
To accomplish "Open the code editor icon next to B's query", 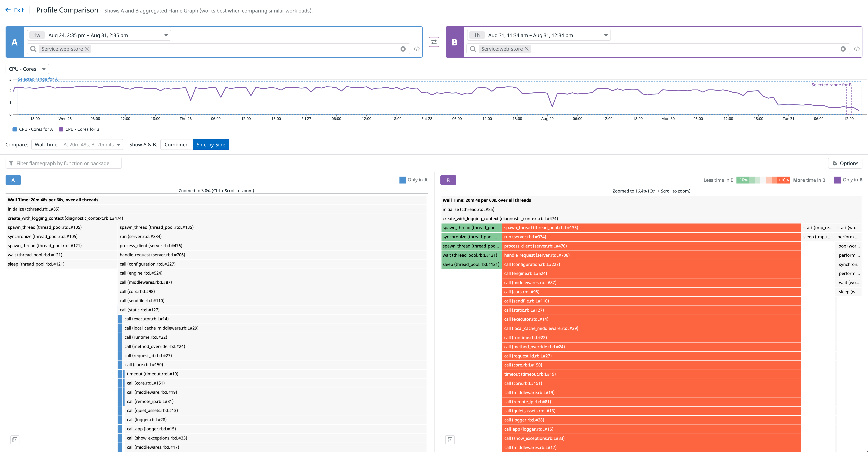I will click(x=857, y=49).
